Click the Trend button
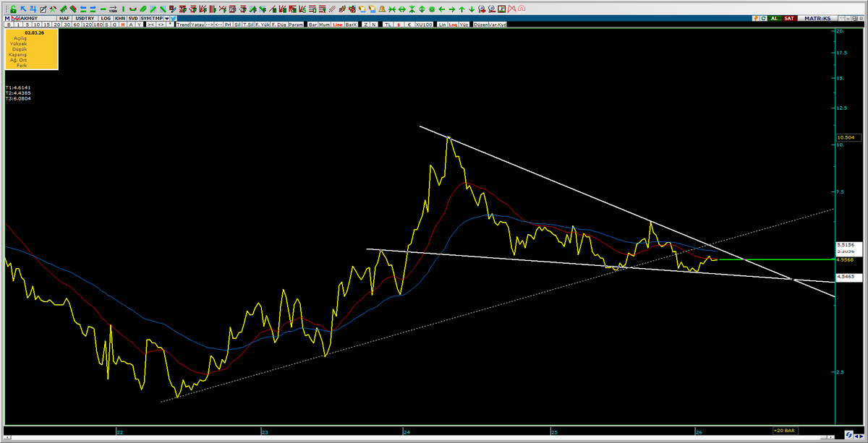Screen dimensions: 868x443 [x=183, y=25]
